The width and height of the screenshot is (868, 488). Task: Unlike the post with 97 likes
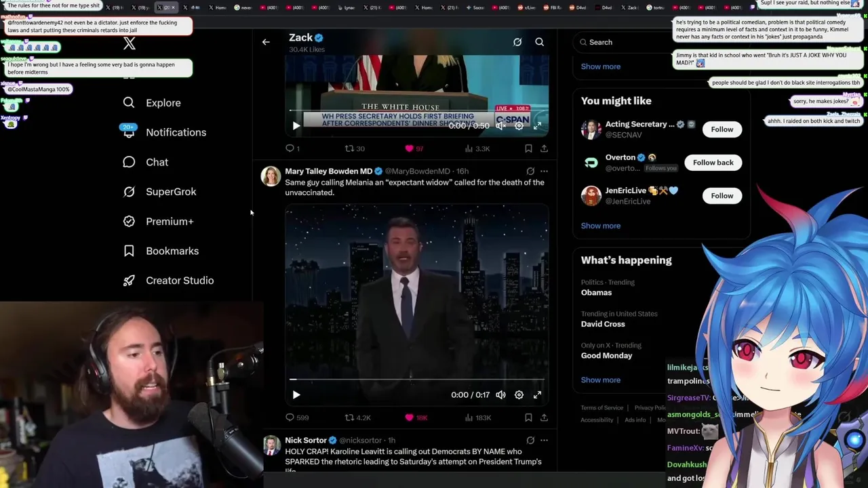(x=414, y=148)
